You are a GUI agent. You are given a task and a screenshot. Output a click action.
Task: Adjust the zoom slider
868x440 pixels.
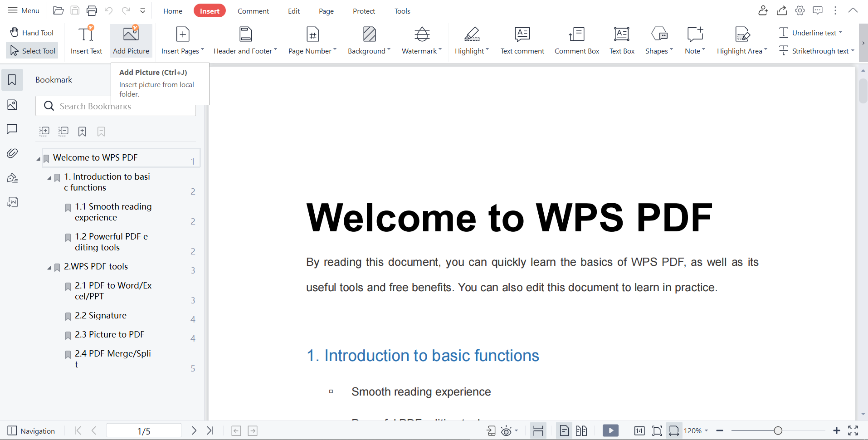779,430
